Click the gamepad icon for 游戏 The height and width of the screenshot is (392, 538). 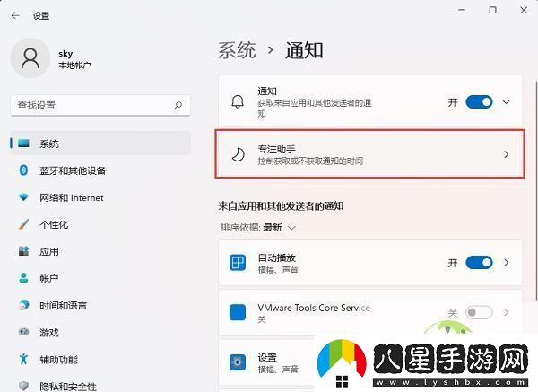23,332
